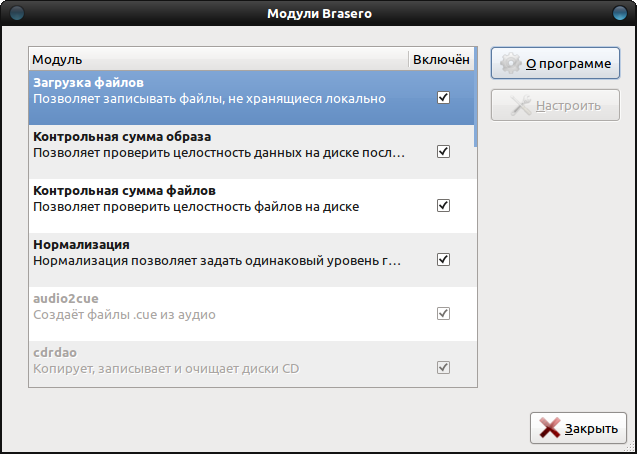Select the Контрольная сумма образа row

tap(251, 152)
